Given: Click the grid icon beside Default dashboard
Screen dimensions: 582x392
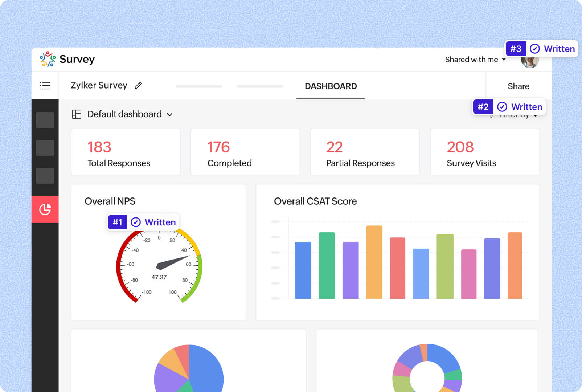Looking at the screenshot, I should click(x=77, y=114).
